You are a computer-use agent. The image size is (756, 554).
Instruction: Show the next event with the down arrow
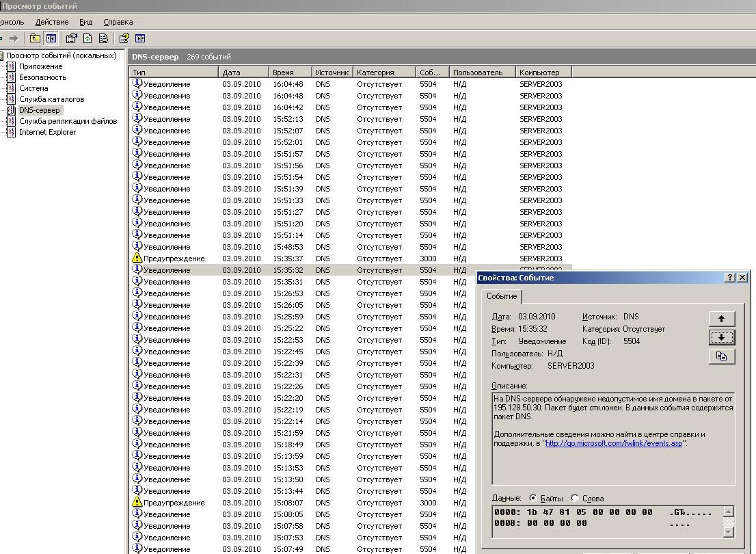tap(722, 337)
